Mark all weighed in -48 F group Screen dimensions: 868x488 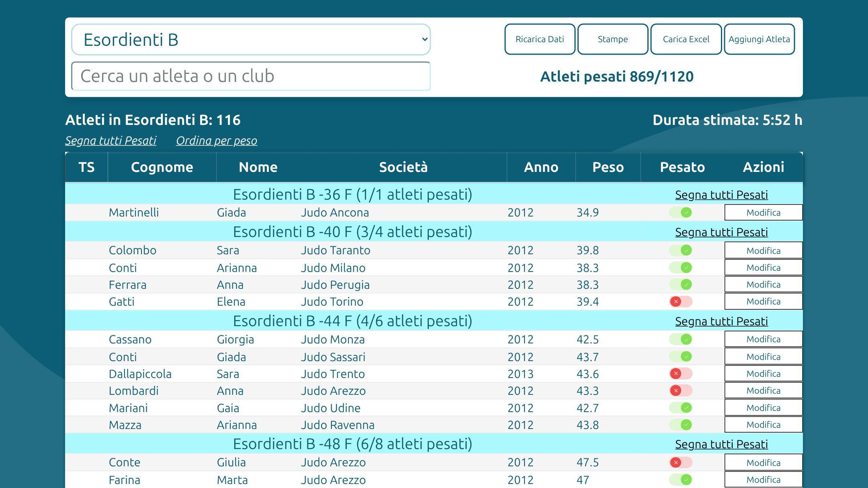pos(721,444)
